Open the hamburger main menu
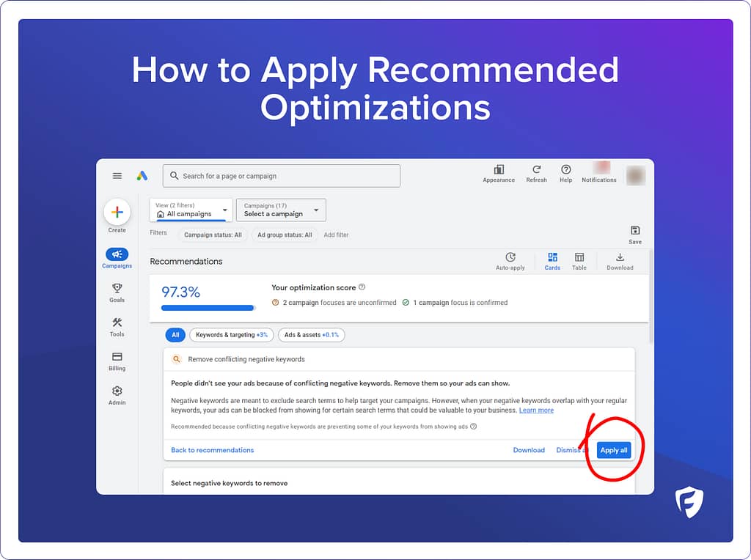751x560 pixels. click(117, 176)
